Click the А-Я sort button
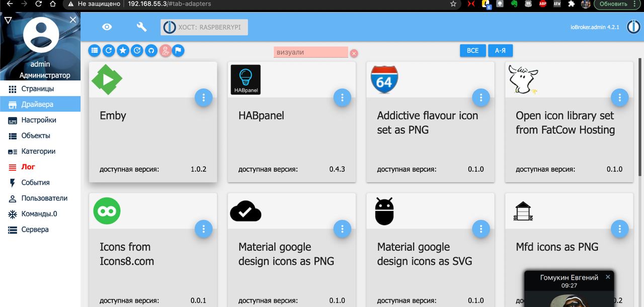 coord(500,51)
